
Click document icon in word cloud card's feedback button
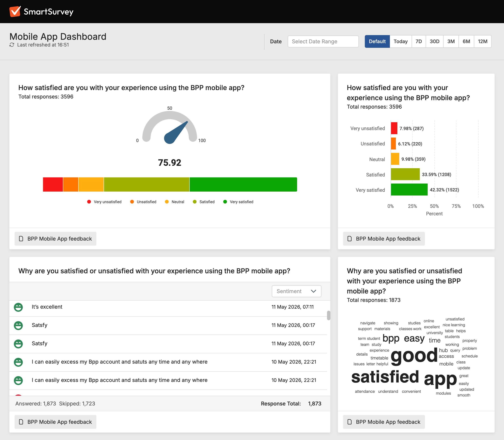(x=349, y=422)
